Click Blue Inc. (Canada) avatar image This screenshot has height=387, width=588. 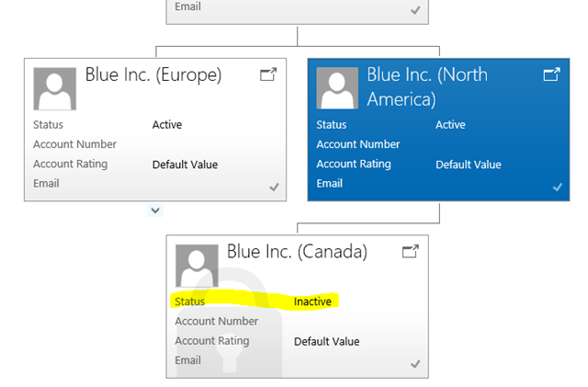tap(197, 266)
